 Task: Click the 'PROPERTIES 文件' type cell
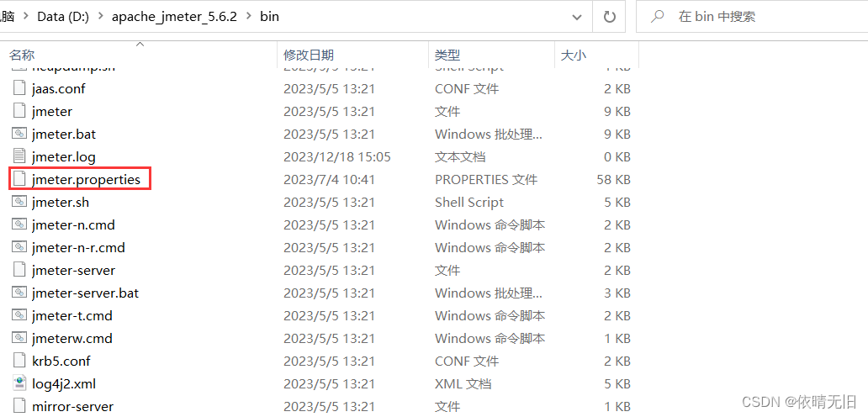(486, 179)
